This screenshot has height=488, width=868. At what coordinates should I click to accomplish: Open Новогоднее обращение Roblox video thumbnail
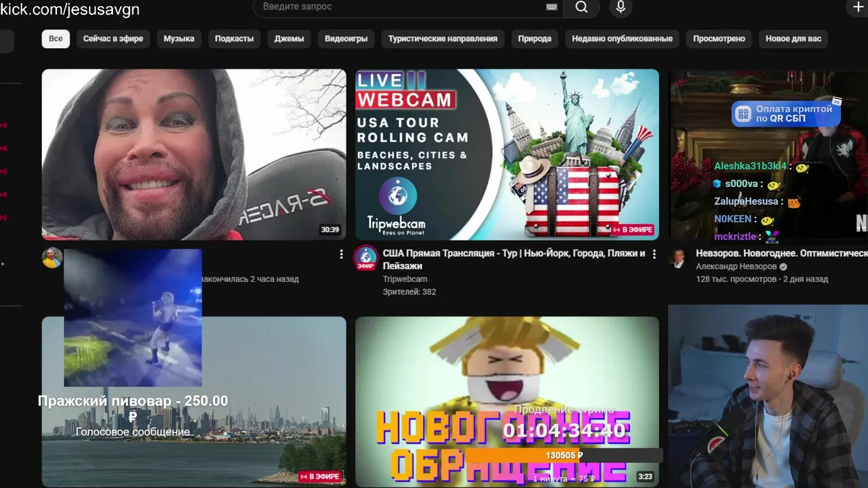click(507, 401)
